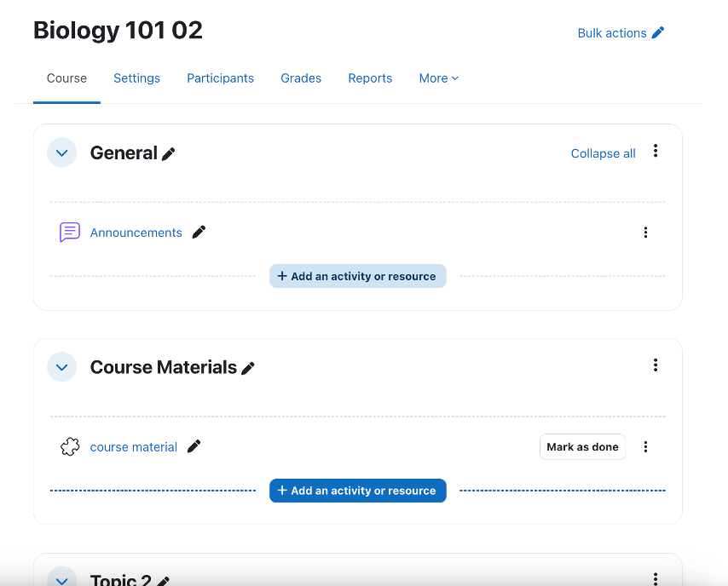
Task: Open the More navigation dropdown
Action: (x=438, y=78)
